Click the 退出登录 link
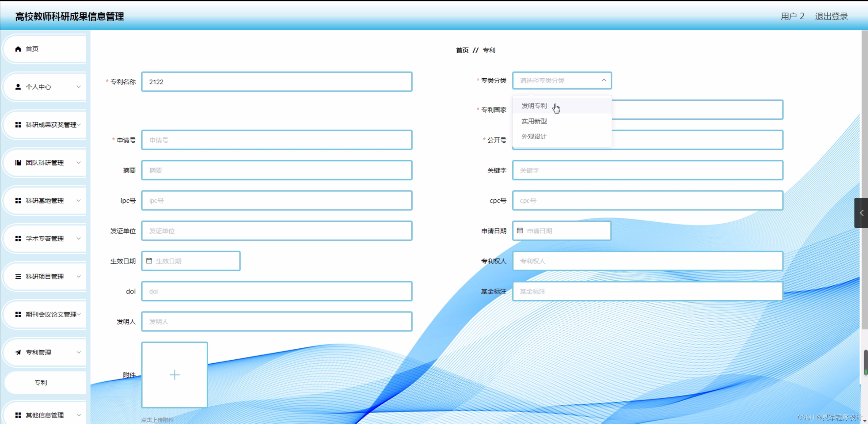 (831, 16)
